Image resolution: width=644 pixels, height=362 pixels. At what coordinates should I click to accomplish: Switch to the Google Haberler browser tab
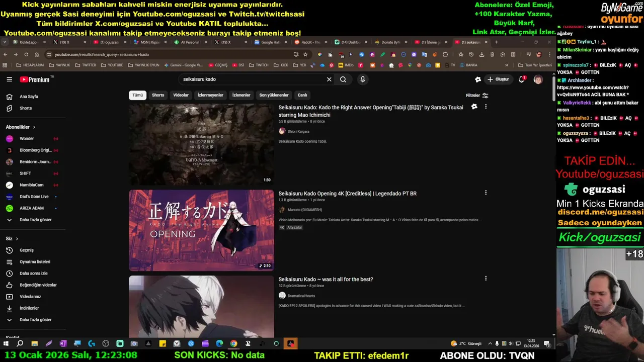[x=270, y=42]
